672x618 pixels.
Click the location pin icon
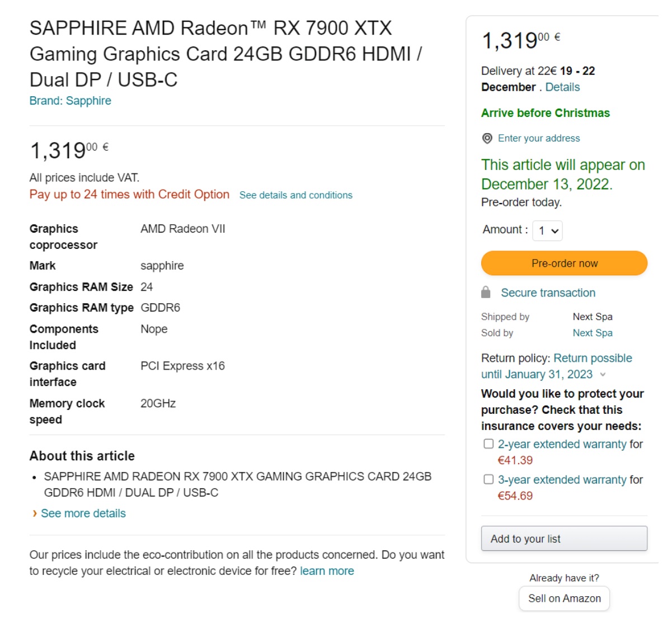pos(487,138)
